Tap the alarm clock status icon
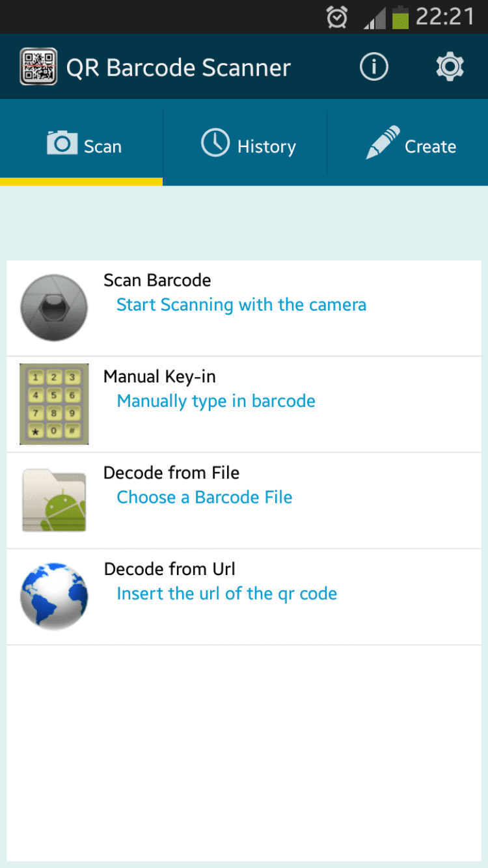The image size is (488, 868). [337, 18]
